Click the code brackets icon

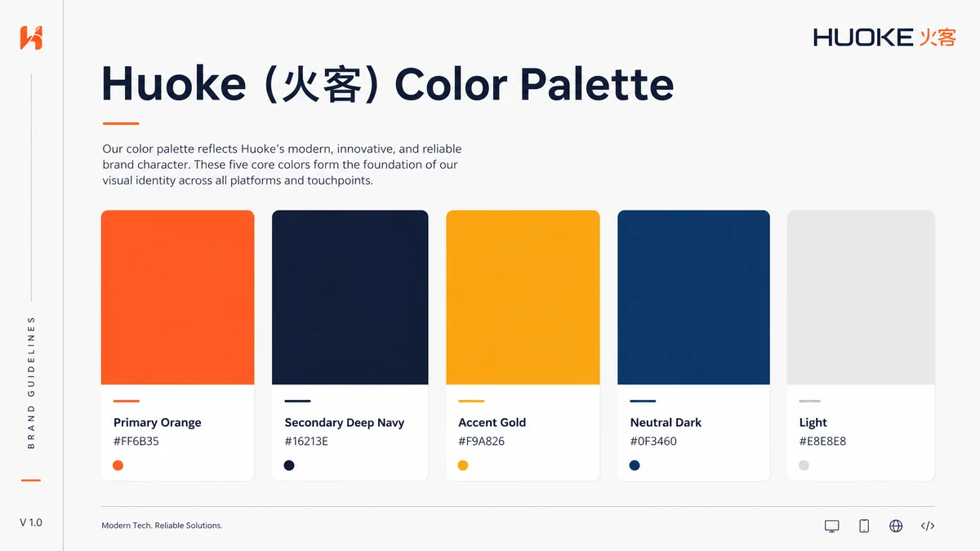[928, 526]
